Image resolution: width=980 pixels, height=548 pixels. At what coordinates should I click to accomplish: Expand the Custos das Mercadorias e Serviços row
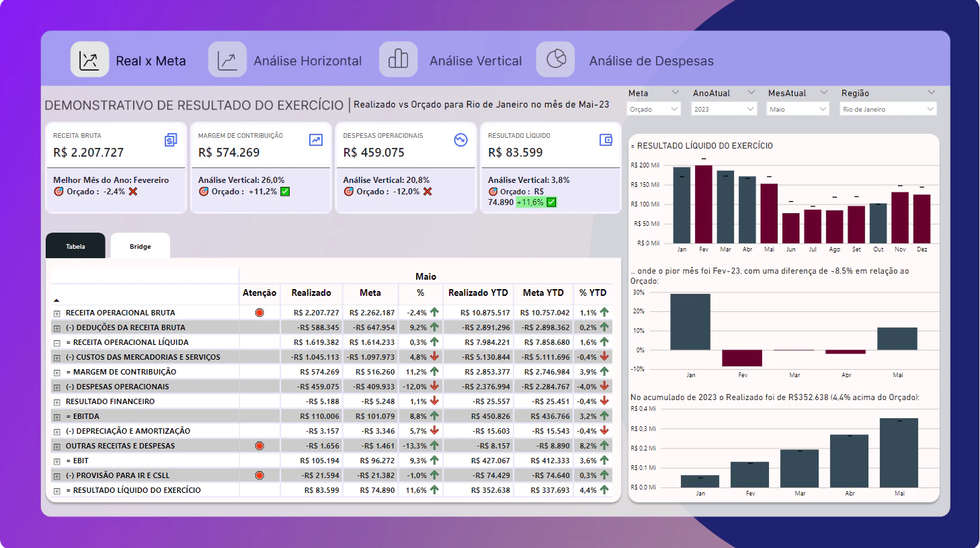[x=57, y=358]
